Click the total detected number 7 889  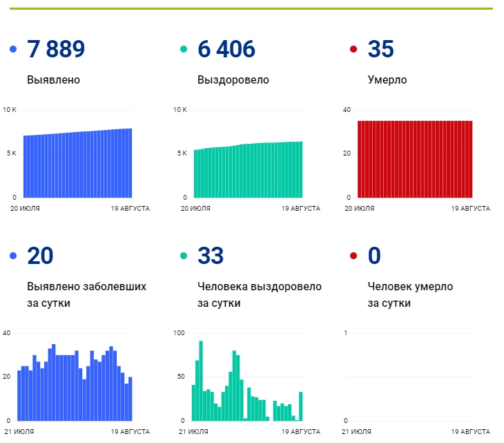[56, 49]
